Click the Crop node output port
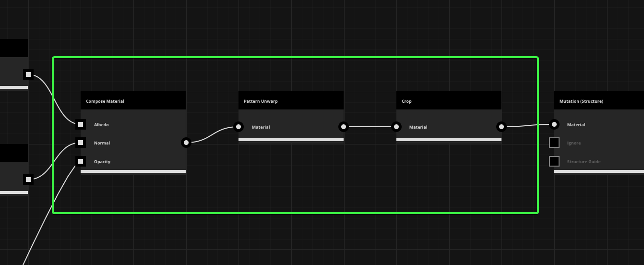 click(501, 127)
